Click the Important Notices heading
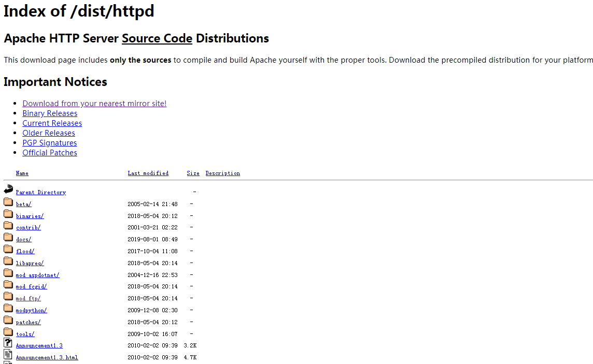The image size is (593, 364). click(55, 82)
